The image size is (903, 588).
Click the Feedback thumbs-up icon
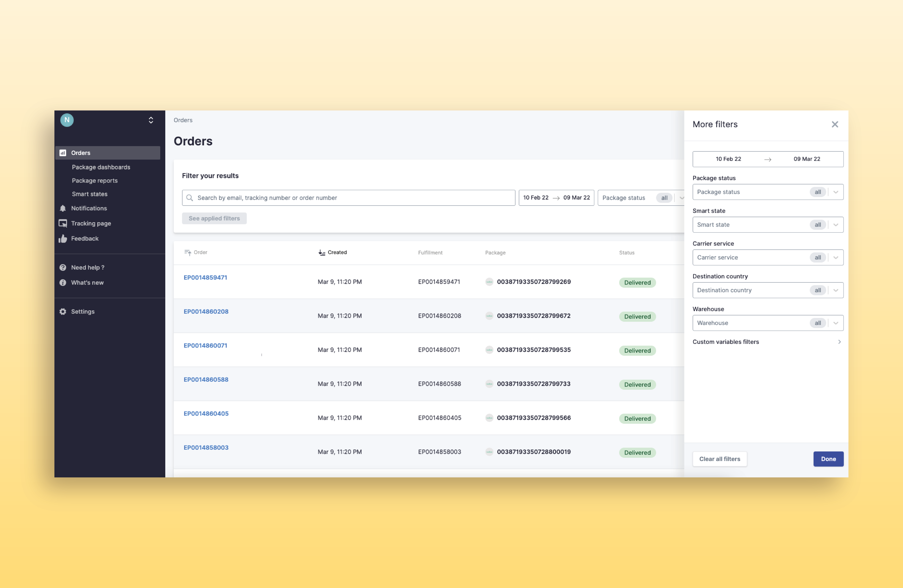coord(63,238)
